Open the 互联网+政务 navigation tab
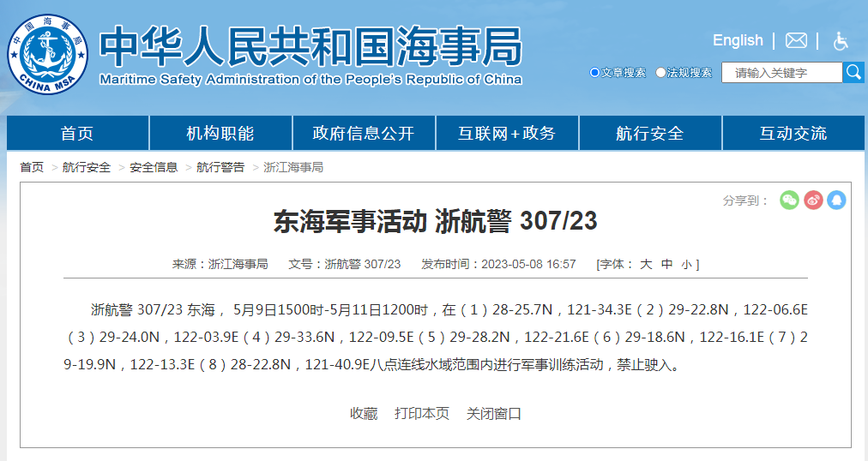 (x=507, y=133)
